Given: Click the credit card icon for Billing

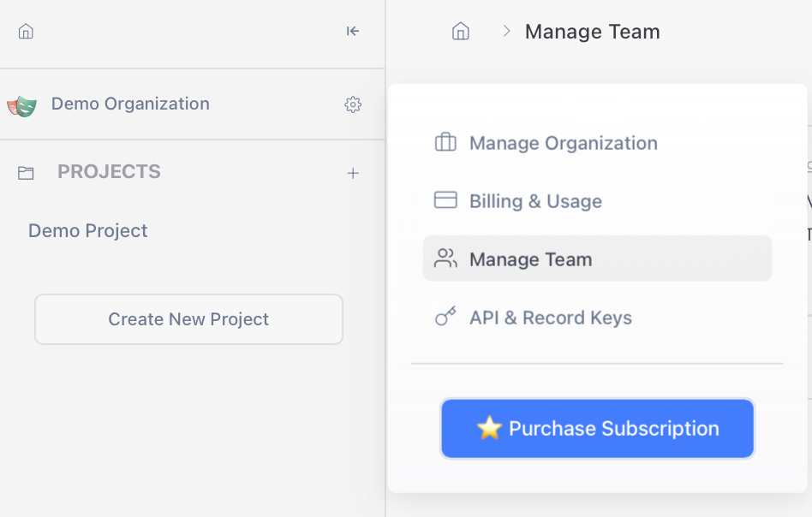Looking at the screenshot, I should coord(445,200).
